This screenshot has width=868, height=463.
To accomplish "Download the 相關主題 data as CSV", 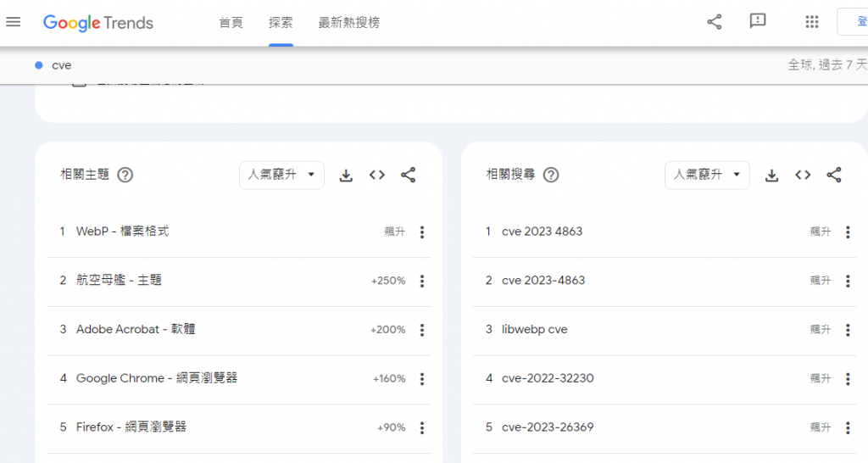I will (x=346, y=176).
